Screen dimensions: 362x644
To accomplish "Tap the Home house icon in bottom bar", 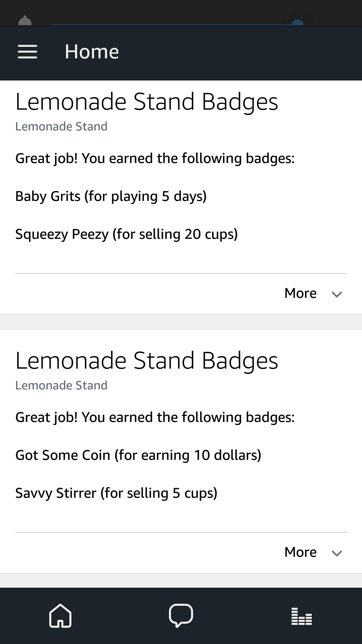I will click(60, 615).
